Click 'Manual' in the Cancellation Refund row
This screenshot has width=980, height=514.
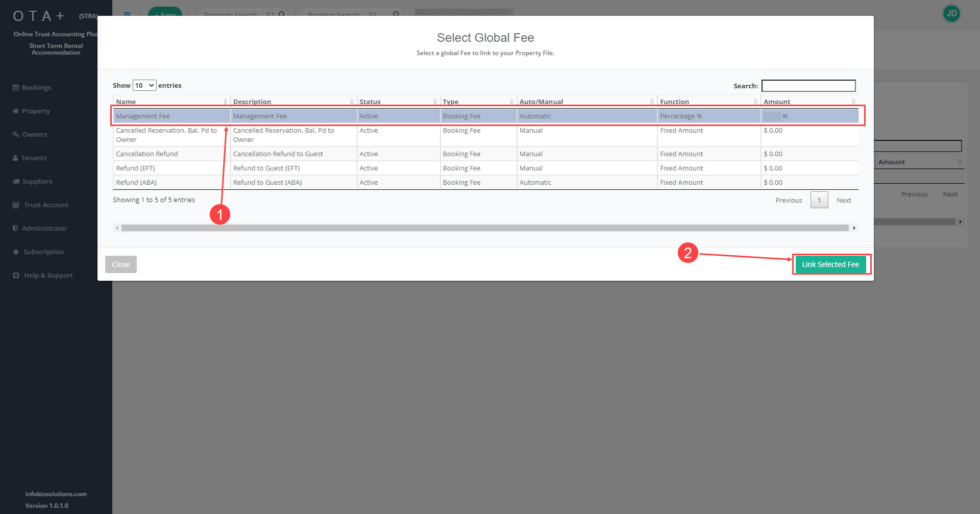[531, 154]
